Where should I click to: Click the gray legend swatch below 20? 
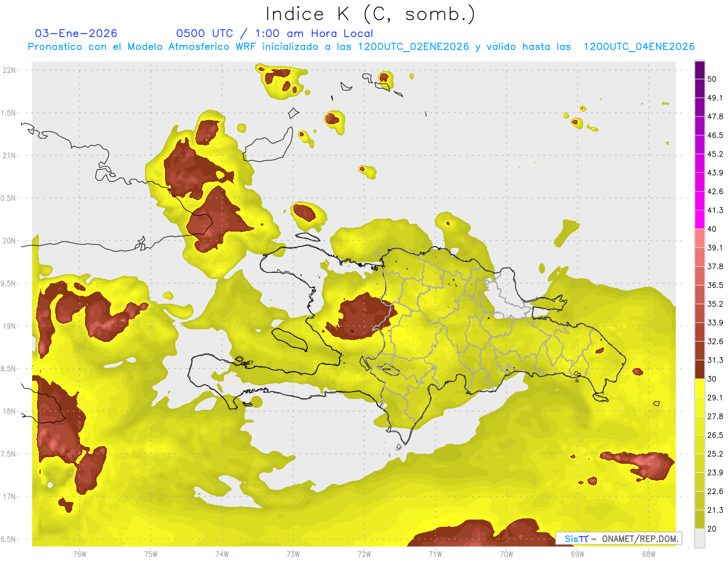click(699, 538)
